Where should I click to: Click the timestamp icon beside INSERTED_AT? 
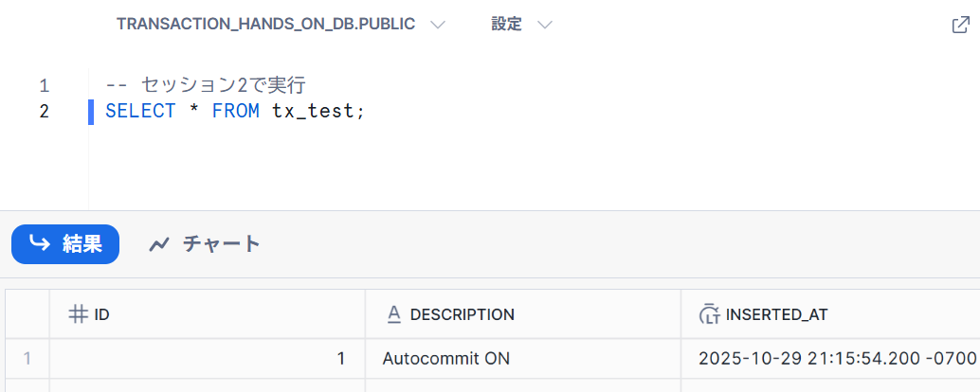709,314
